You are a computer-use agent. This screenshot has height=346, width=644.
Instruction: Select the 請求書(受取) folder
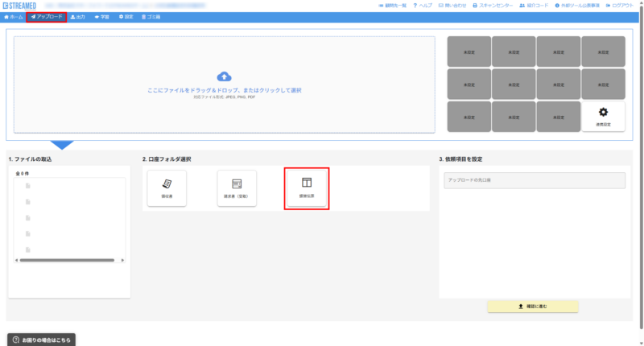pos(237,188)
